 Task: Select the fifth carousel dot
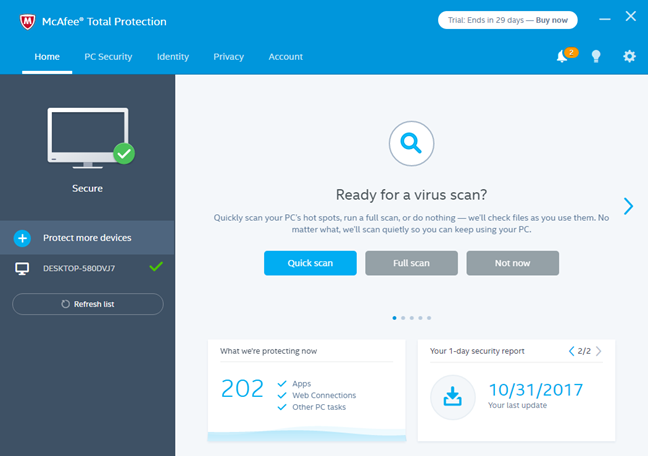click(429, 318)
